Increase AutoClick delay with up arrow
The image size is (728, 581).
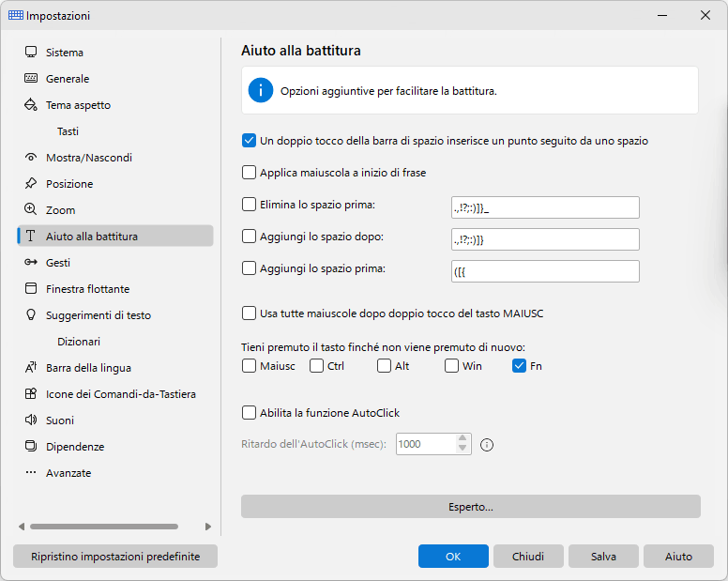(x=462, y=438)
